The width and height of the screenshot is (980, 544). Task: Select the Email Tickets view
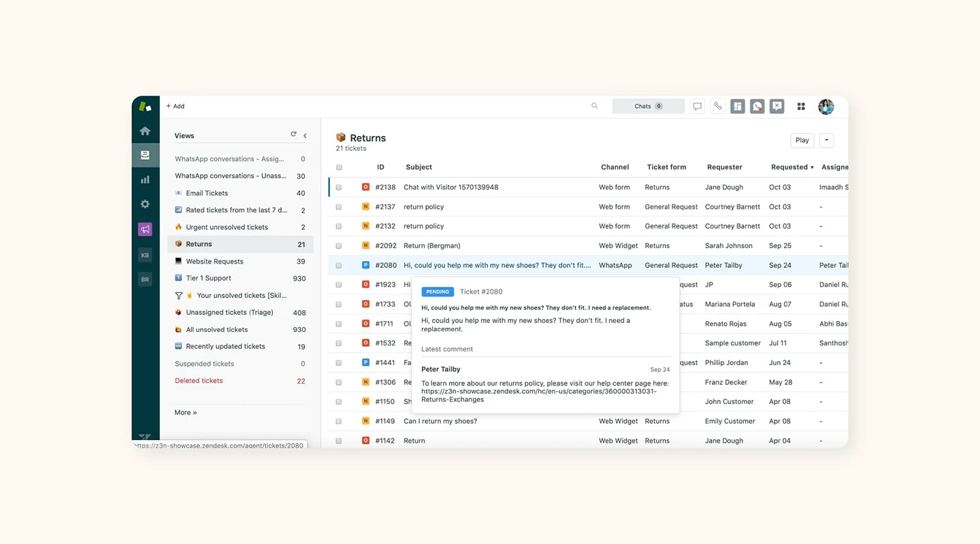[x=240, y=193]
